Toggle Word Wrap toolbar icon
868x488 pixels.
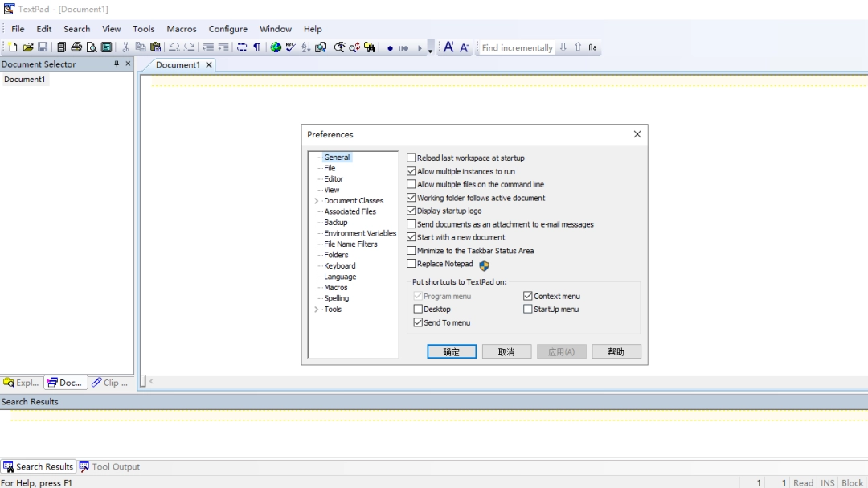242,47
